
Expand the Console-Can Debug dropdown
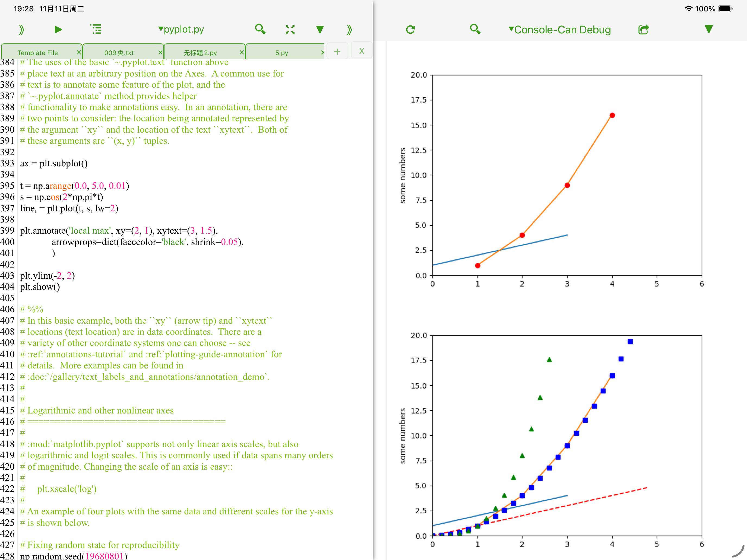tap(560, 30)
